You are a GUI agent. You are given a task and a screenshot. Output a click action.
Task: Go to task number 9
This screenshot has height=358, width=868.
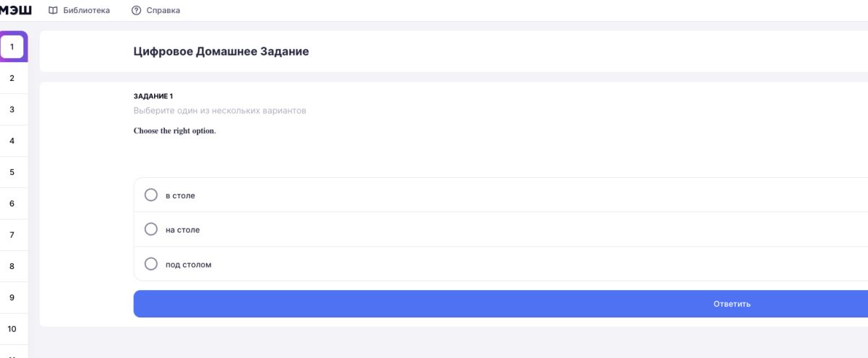pyautogui.click(x=12, y=297)
